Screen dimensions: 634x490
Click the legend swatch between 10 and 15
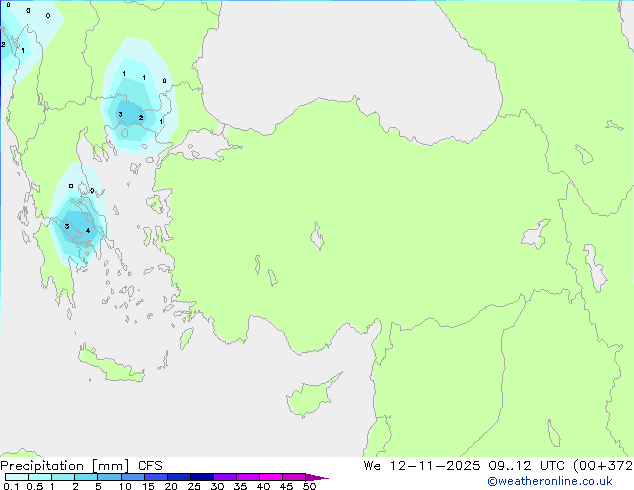coord(133,477)
